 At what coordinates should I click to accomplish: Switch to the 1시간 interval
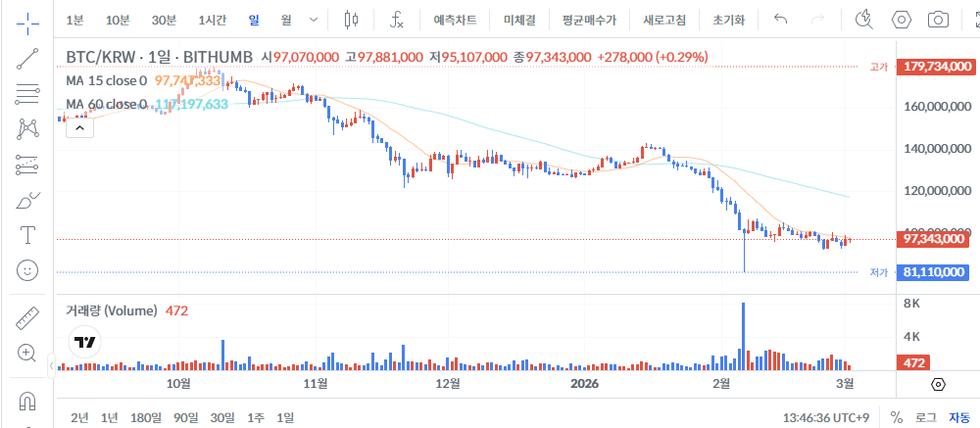click(212, 20)
